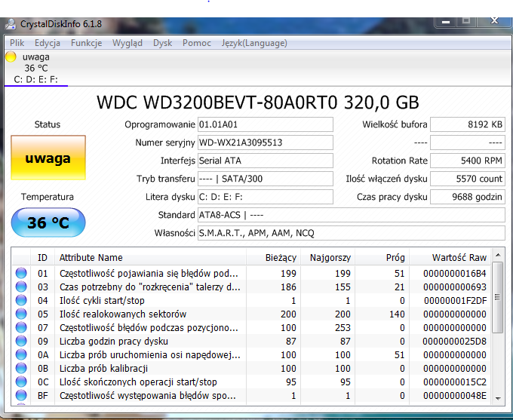Click the serial number field WD-WX21A3095513
The image size is (513, 420).
266,143
